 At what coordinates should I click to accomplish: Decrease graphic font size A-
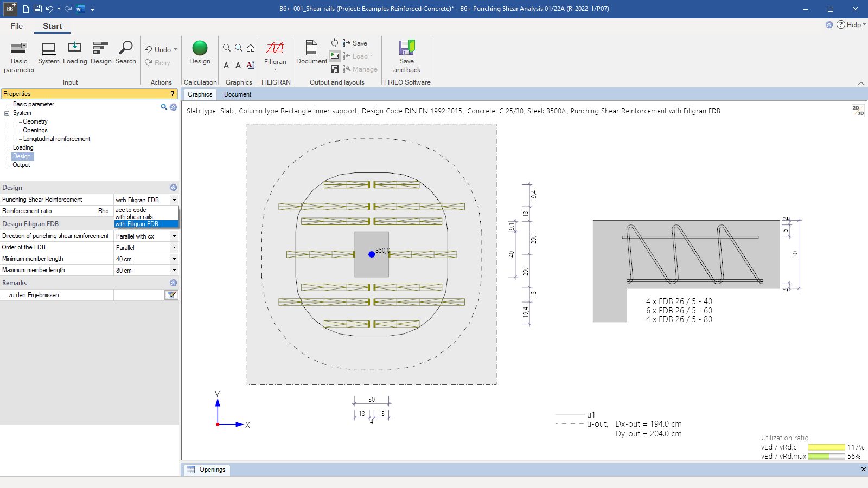[x=239, y=65]
